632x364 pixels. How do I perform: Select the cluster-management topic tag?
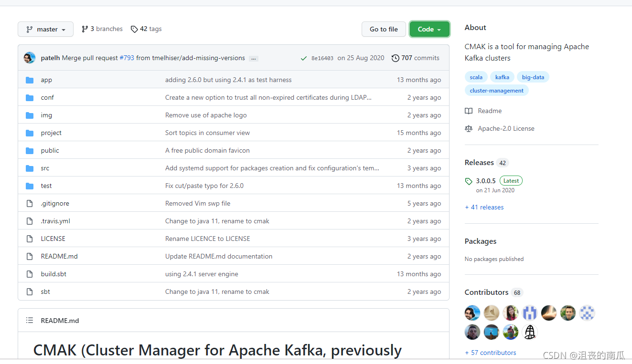tap(496, 91)
